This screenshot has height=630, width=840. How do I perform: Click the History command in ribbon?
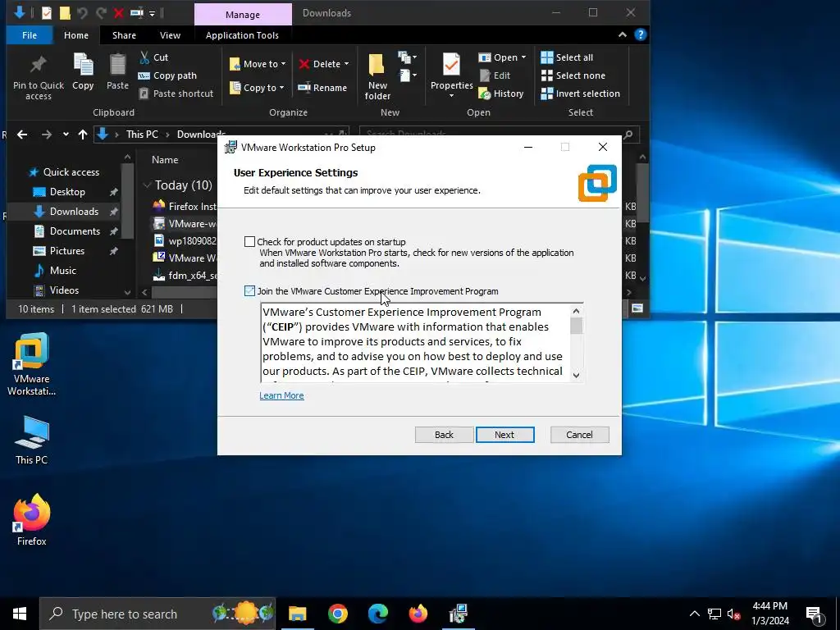[501, 94]
